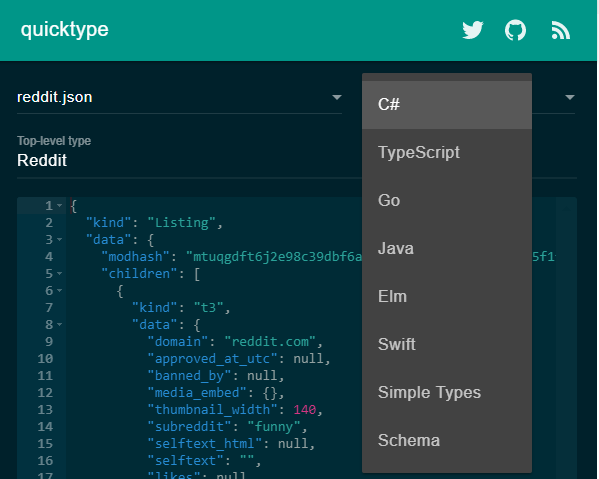599x479 pixels.
Task: Select Simple Types option
Action: tap(447, 393)
